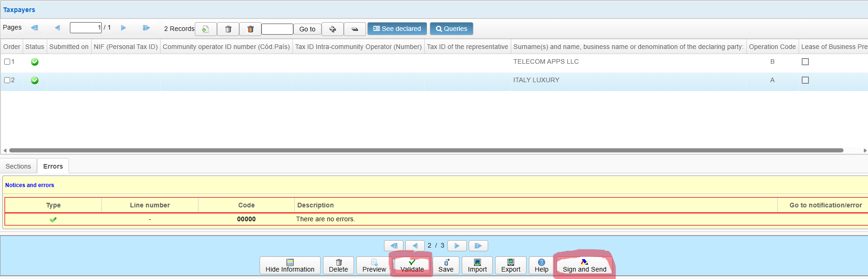Click the Validate button with green check
Screen dimensions: 868x279
pos(412,266)
